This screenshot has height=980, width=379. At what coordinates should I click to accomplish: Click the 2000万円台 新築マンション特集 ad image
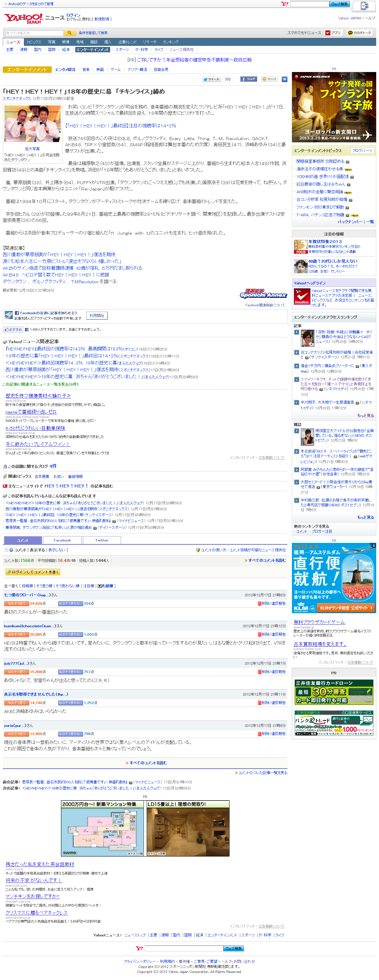click(x=103, y=828)
